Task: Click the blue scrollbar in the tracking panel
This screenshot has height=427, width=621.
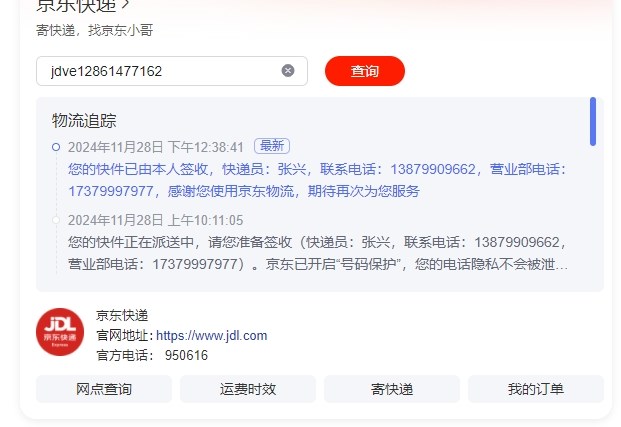Action: click(593, 121)
